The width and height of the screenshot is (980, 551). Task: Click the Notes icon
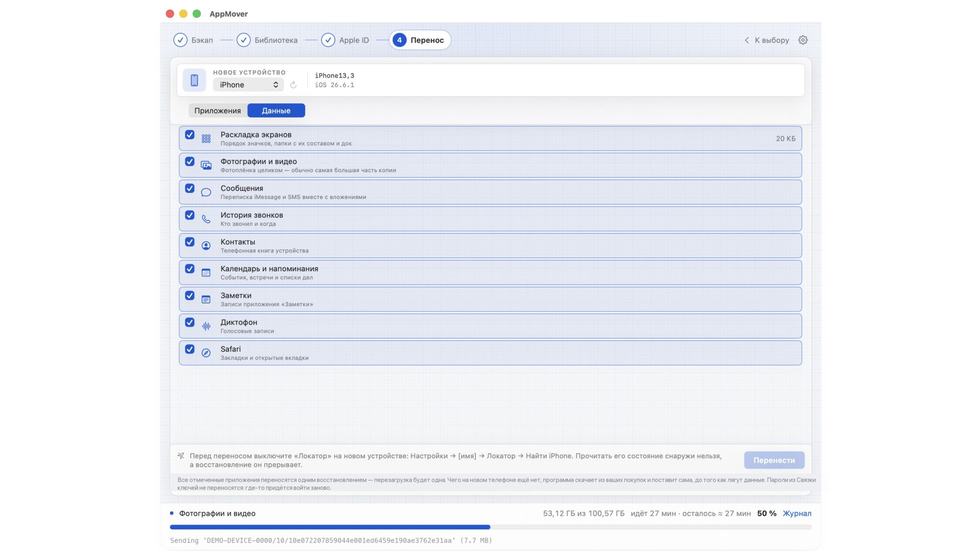[206, 299]
